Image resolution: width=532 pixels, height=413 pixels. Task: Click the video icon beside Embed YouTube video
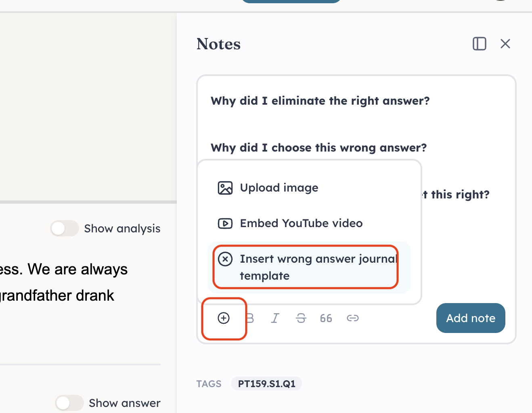tap(225, 223)
